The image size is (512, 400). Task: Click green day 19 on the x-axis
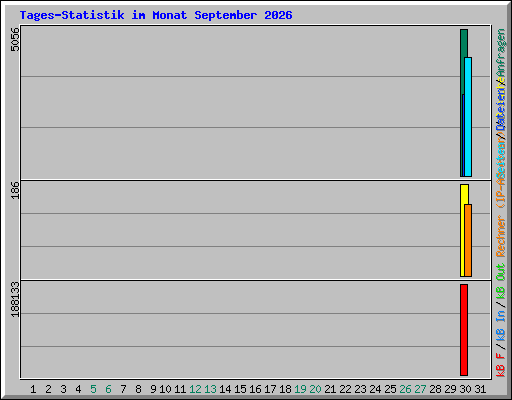[x=300, y=389]
